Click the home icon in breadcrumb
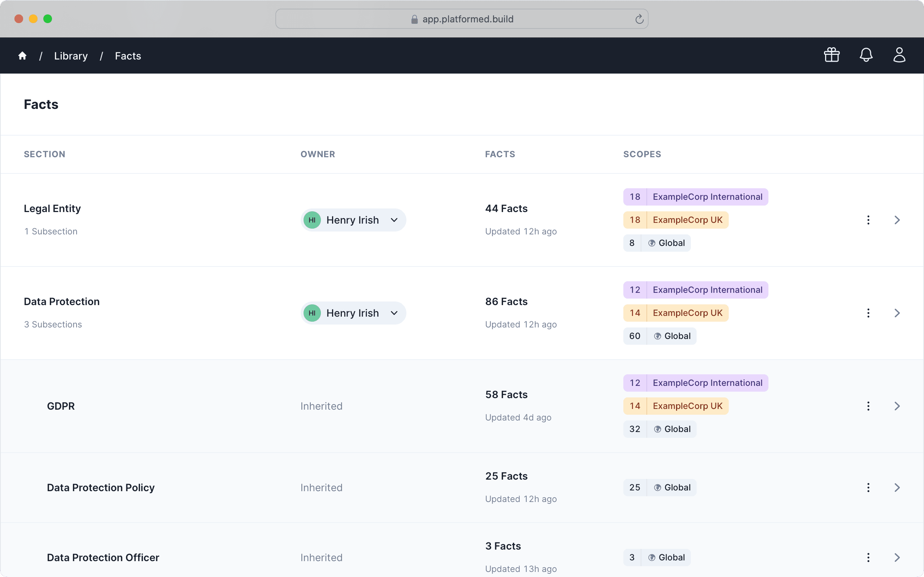This screenshot has height=577, width=924. tap(22, 56)
